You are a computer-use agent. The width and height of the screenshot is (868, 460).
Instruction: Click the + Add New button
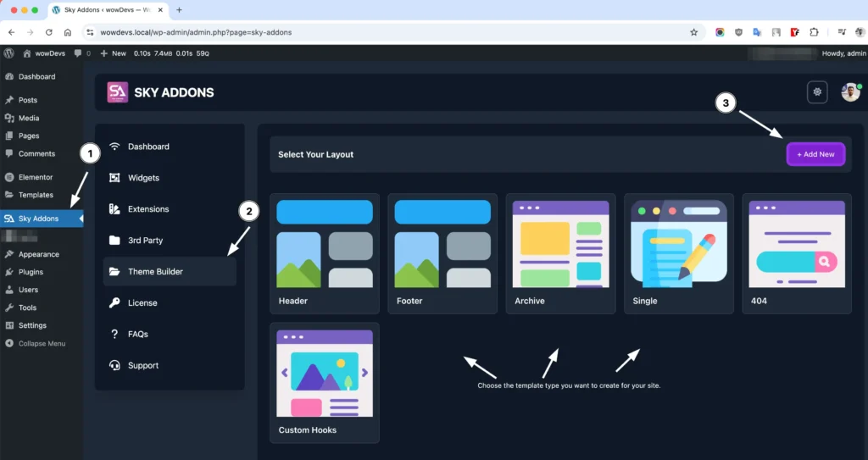815,154
